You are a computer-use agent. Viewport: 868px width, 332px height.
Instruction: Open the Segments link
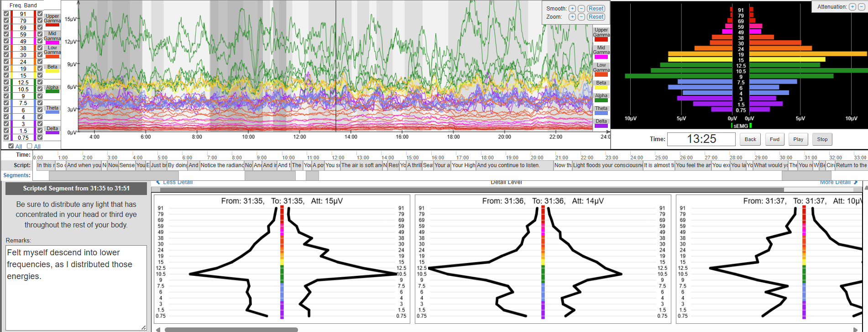click(x=17, y=175)
